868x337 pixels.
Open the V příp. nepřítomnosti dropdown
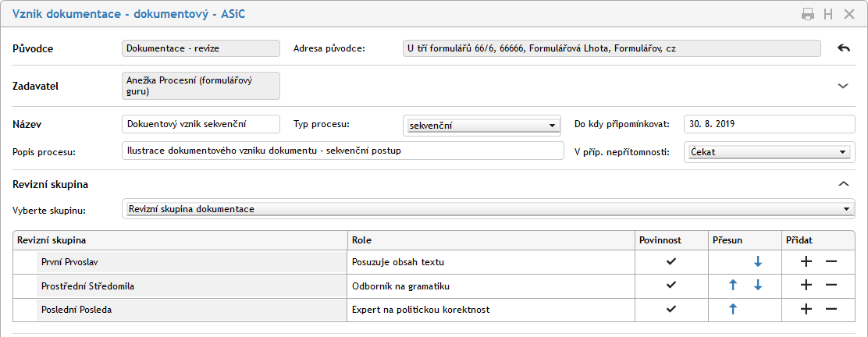pos(770,152)
